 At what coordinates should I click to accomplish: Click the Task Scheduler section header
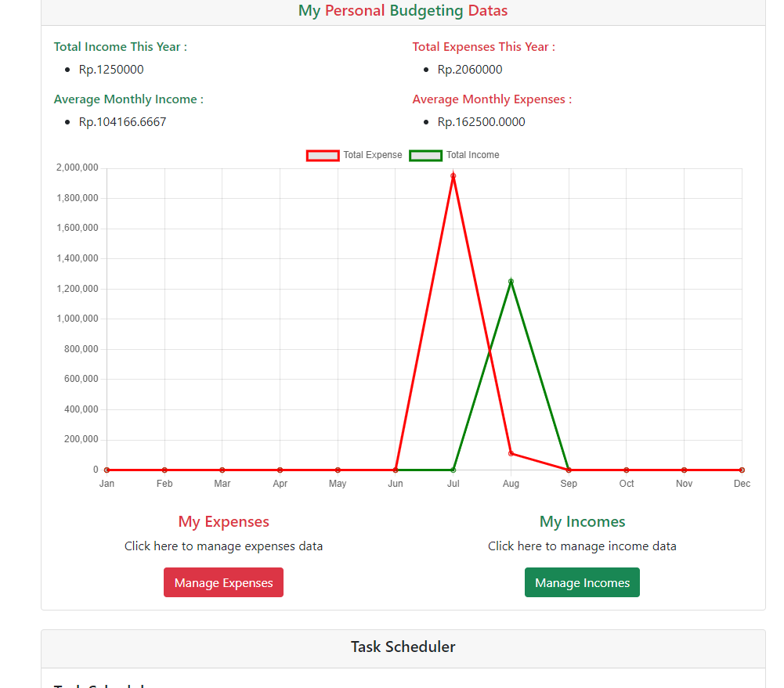click(x=403, y=647)
